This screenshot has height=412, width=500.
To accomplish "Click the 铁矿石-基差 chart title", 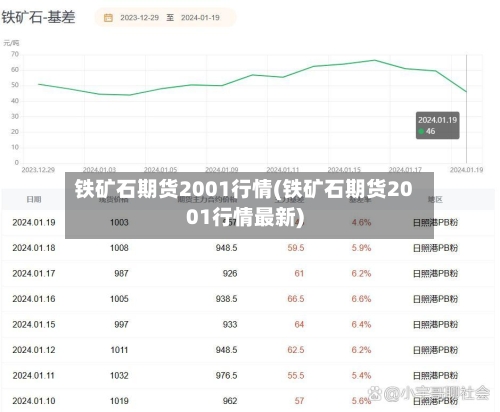I will (x=38, y=17).
